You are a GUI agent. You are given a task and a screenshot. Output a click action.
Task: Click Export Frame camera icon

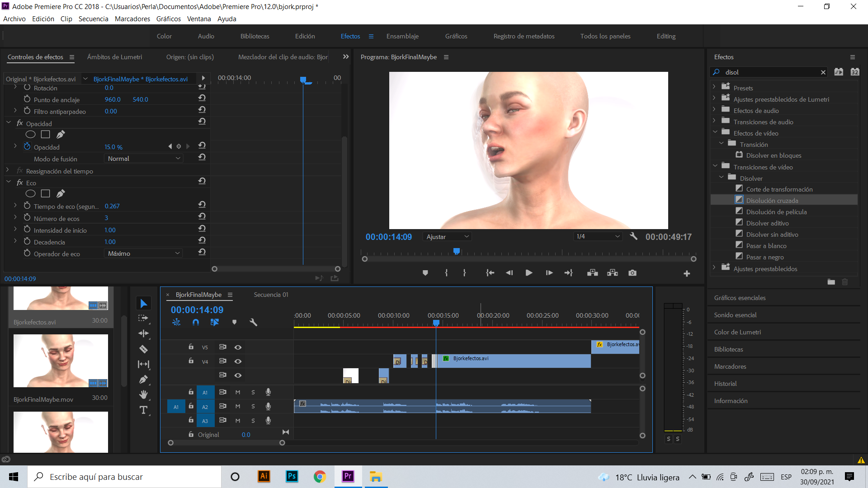pos(632,273)
